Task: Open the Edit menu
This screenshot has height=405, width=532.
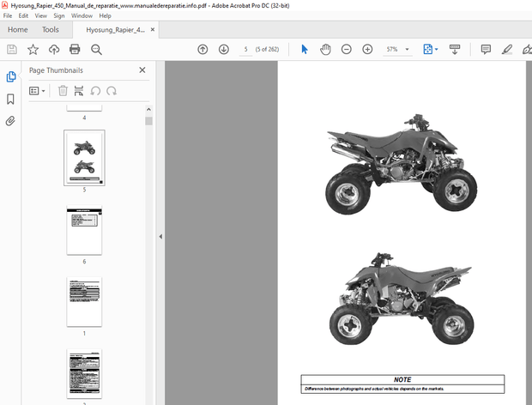Action: click(23, 15)
